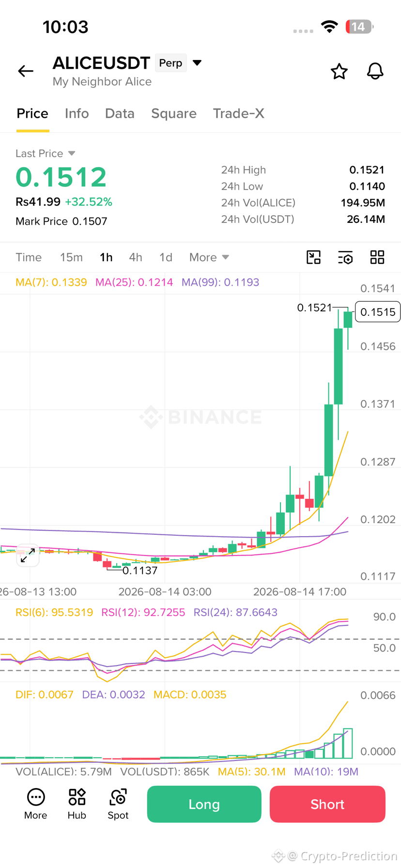
Task: Tap the current price tag 0.1515
Action: tap(378, 312)
